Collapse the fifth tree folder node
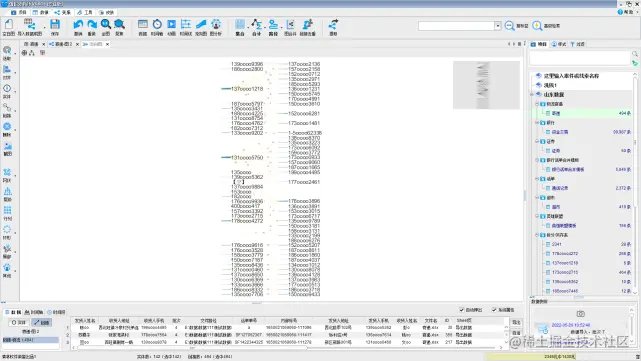 [x=537, y=179]
